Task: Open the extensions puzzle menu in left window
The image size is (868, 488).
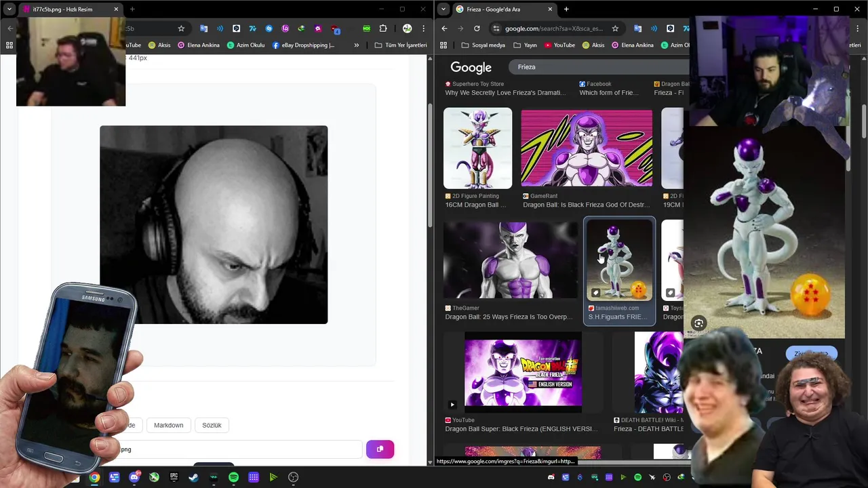Action: [x=383, y=28]
